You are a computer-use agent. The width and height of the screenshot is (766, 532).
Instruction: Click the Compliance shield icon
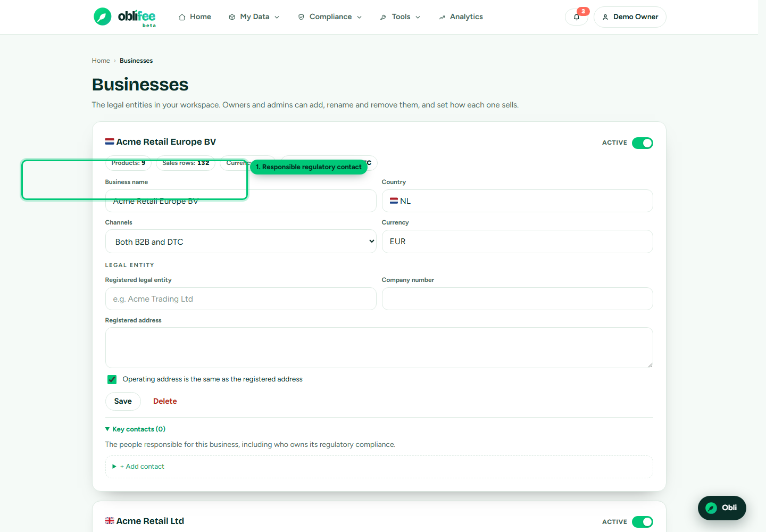(301, 17)
